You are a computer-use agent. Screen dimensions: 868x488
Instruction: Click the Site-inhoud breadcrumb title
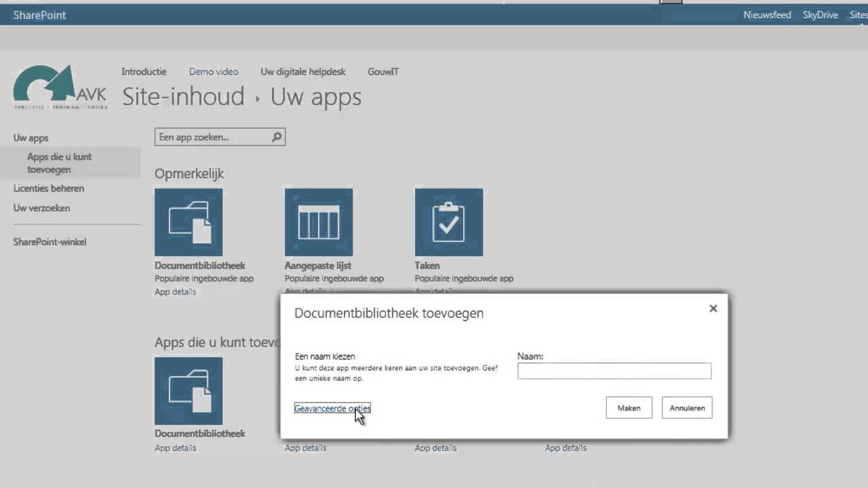pos(183,97)
